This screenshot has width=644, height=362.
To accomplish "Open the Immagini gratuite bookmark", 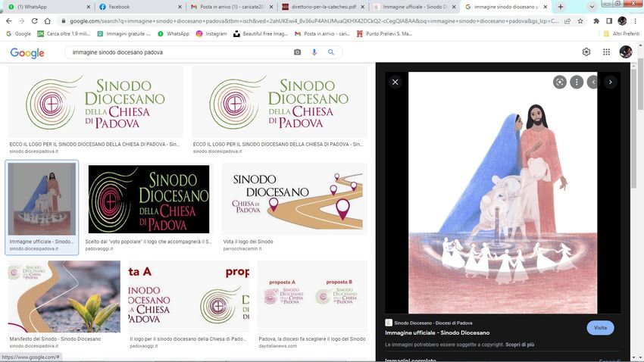I will (123, 33).
